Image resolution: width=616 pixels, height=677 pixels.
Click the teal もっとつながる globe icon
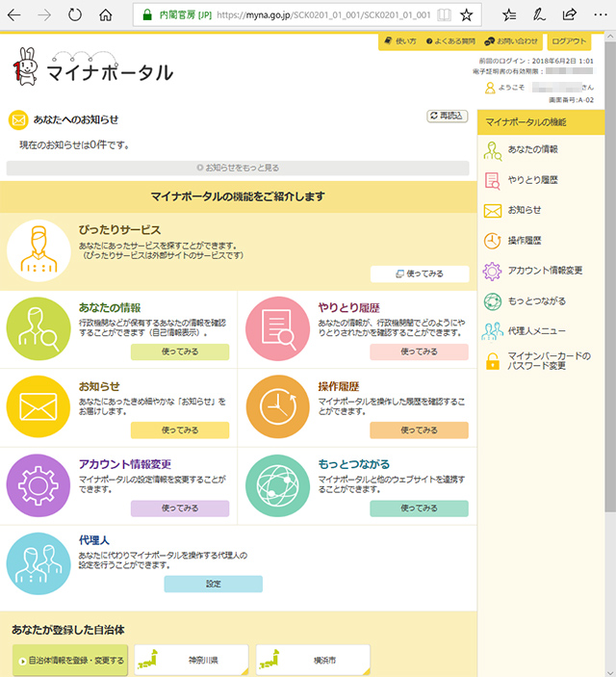coord(277,485)
